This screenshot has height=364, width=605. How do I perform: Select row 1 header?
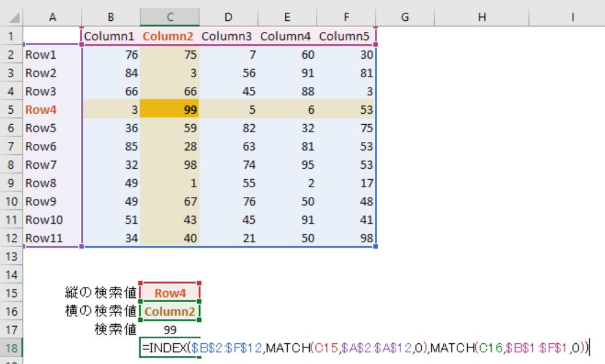[11, 36]
